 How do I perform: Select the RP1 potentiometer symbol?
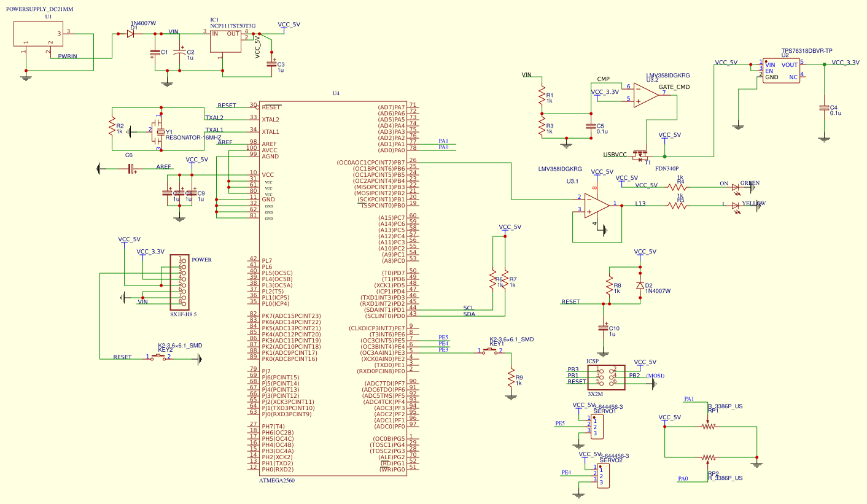tap(709, 425)
